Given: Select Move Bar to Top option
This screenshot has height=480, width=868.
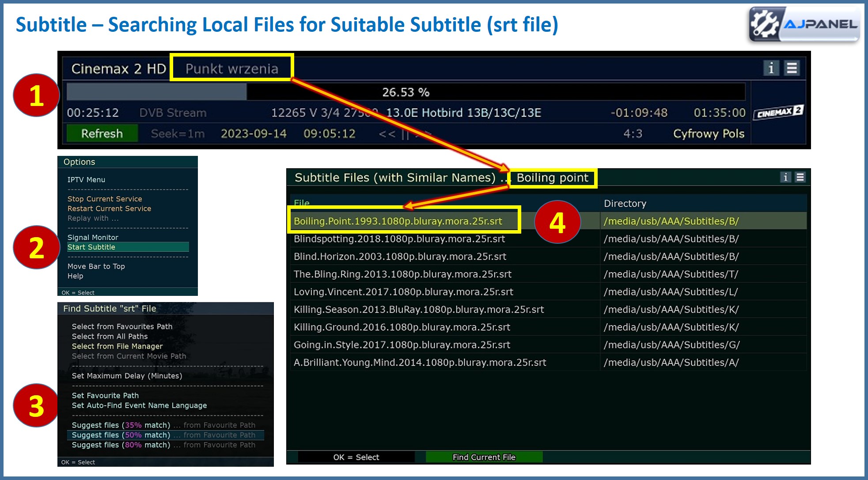Looking at the screenshot, I should pyautogui.click(x=96, y=266).
